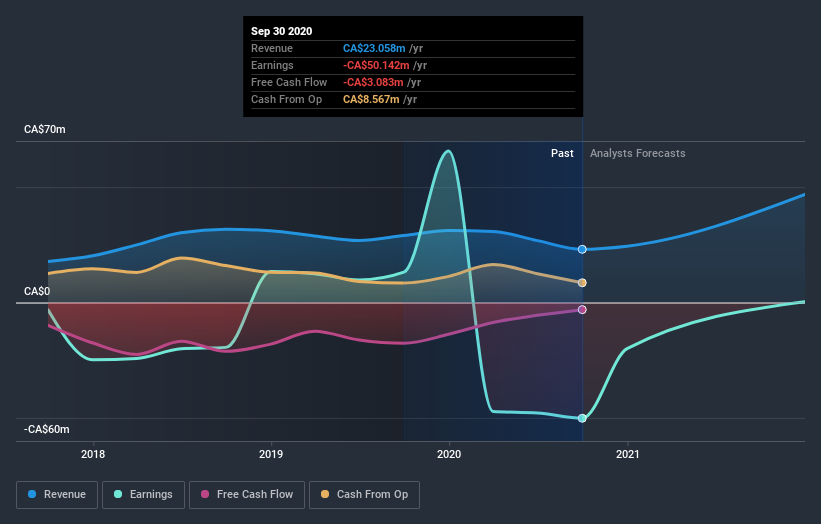Click the 2020 x-axis label

[x=449, y=454]
